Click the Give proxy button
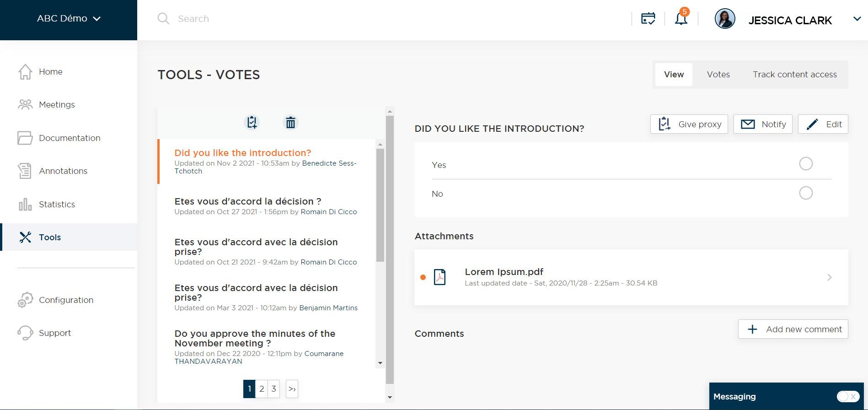The height and width of the screenshot is (410, 868). click(x=689, y=124)
